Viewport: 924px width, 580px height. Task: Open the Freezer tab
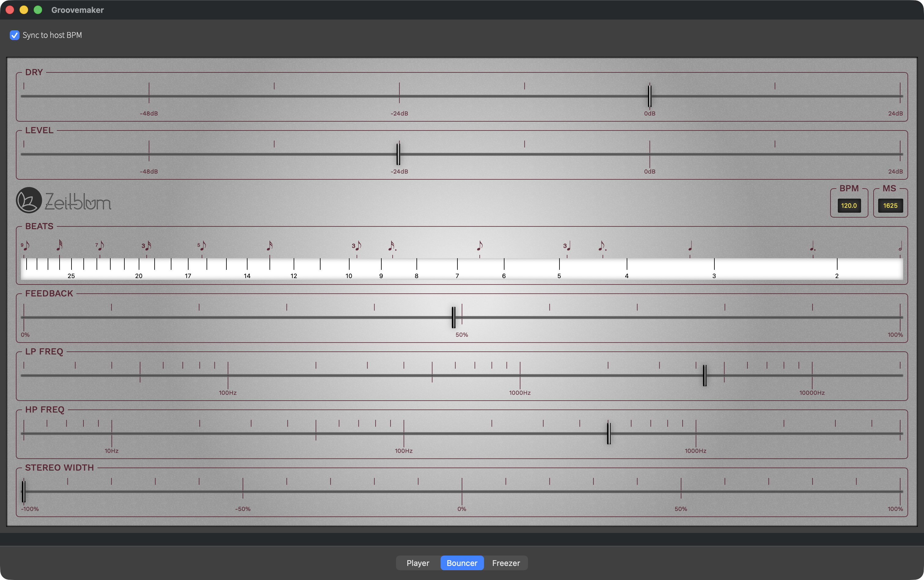pyautogui.click(x=506, y=563)
